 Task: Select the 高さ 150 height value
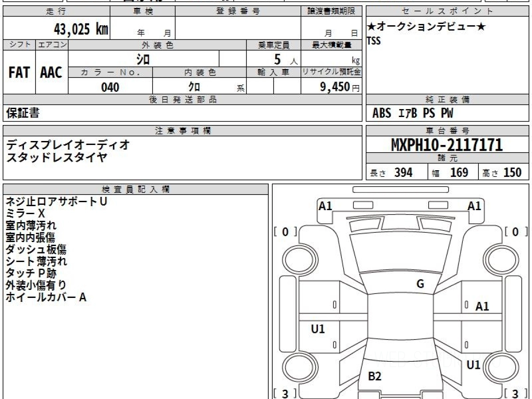pos(502,172)
